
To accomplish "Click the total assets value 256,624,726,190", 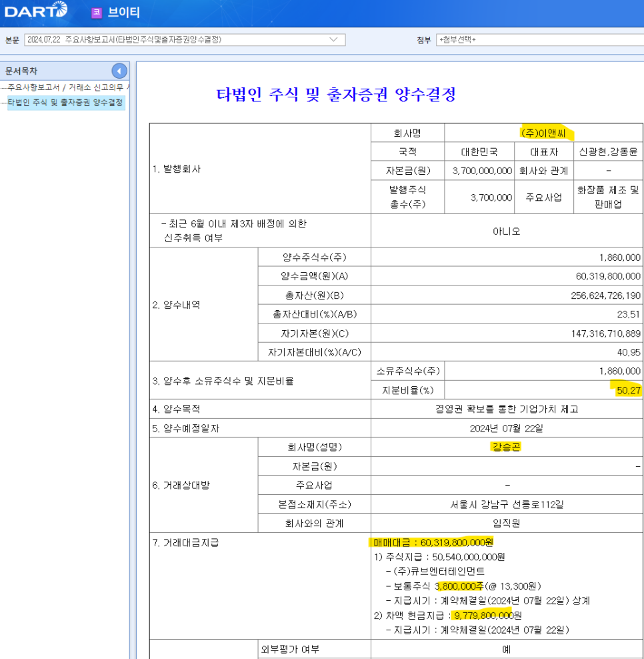I will click(x=605, y=295).
